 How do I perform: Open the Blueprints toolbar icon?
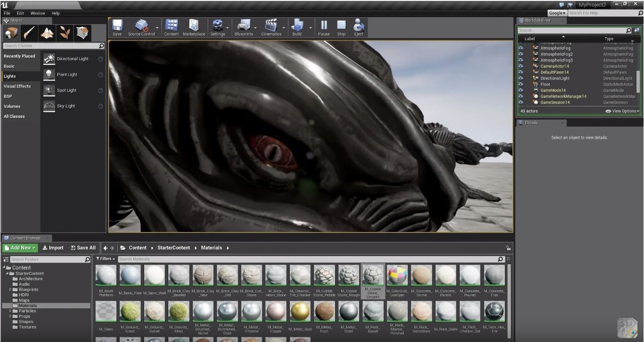pyautogui.click(x=244, y=28)
